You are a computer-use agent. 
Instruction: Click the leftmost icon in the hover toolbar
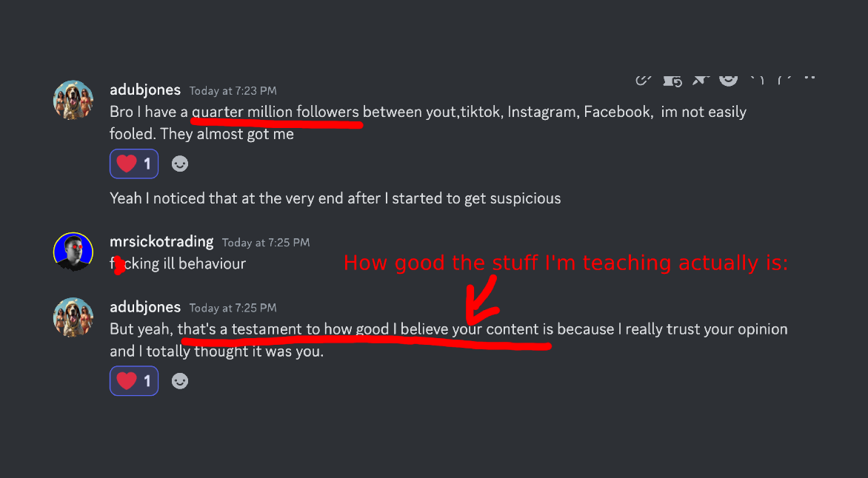point(644,78)
